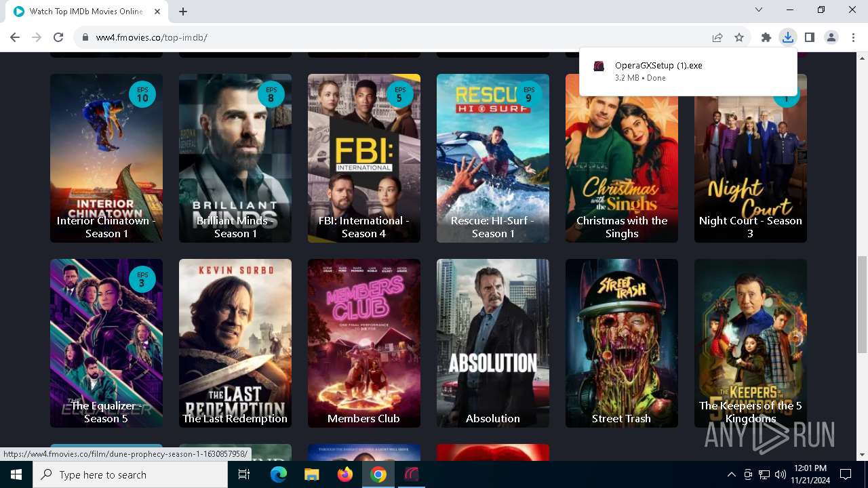
Task: Show hidden system tray icons
Action: click(731, 474)
